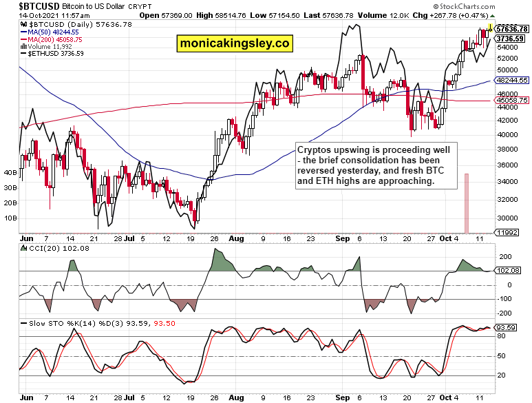
Task: Click the red 45058.75 price axis tag
Action: (x=512, y=101)
